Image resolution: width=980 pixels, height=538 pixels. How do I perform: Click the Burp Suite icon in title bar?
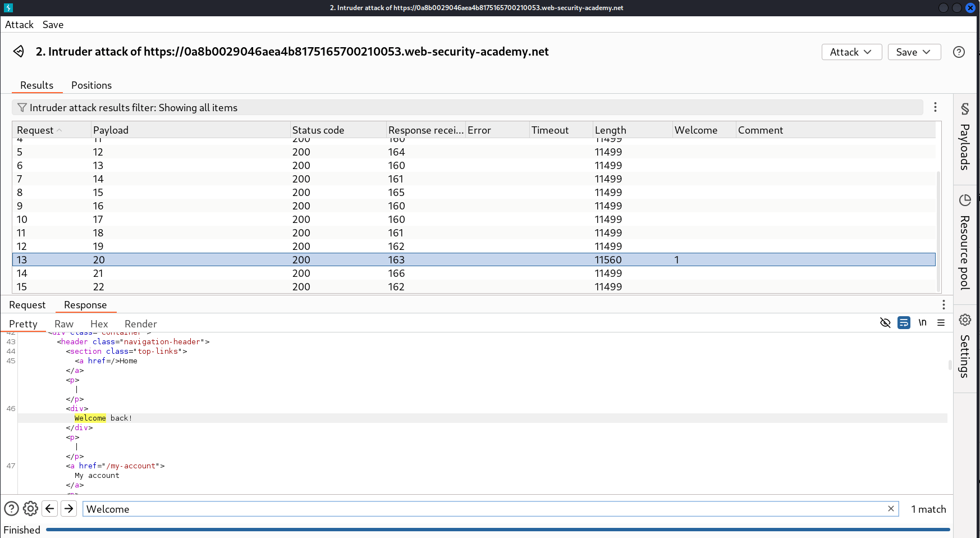click(x=8, y=8)
